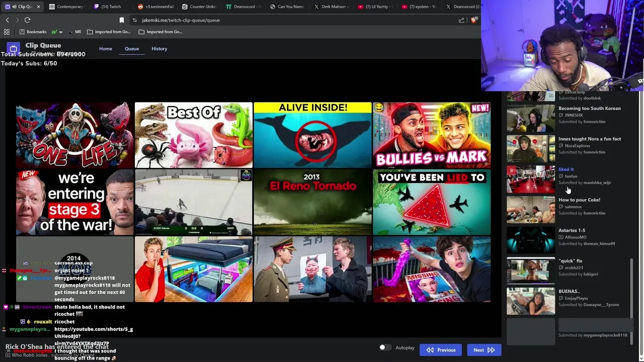644x362 pixels.
Task: Click the Twitch icon next to salmmus
Action: [x=561, y=207]
